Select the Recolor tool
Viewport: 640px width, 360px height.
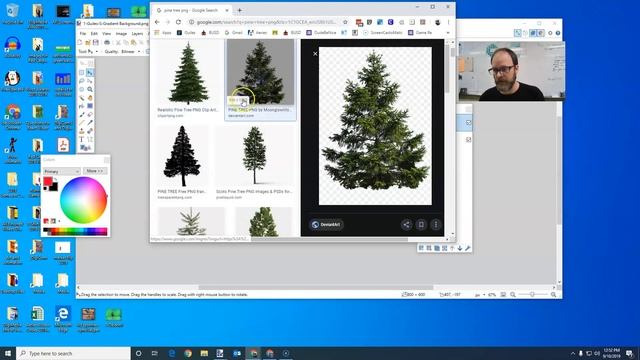coord(90,131)
